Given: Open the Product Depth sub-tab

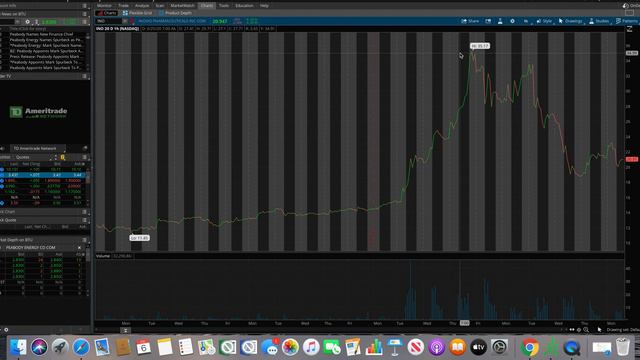Looking at the screenshot, I should coord(175,13).
